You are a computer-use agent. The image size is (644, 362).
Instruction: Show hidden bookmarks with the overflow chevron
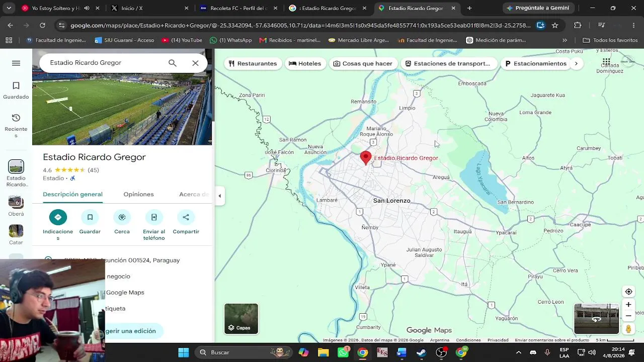[565, 40]
